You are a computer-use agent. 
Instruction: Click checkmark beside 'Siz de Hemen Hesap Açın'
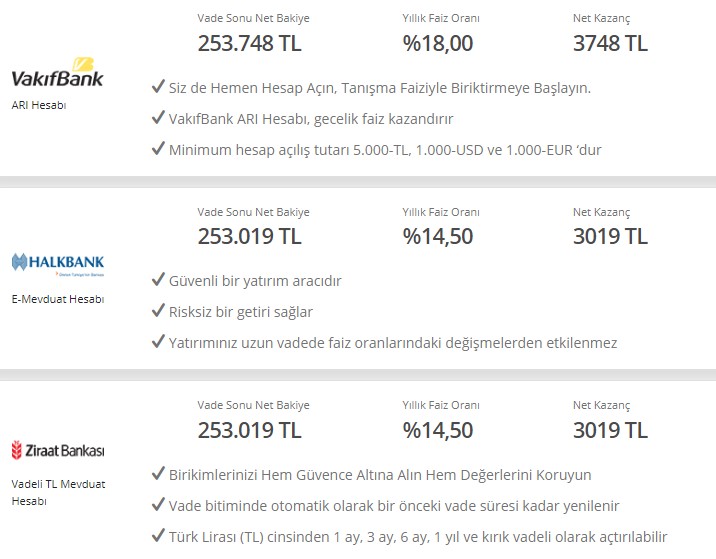click(x=158, y=86)
